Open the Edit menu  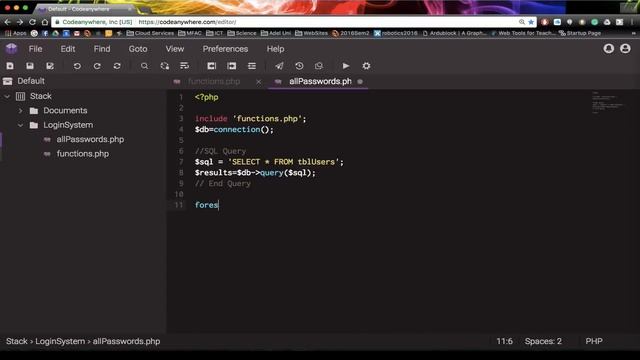tap(68, 49)
